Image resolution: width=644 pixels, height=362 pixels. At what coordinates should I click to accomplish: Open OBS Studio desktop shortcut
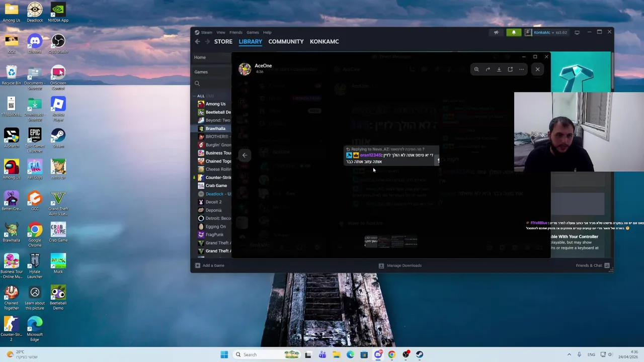pyautogui.click(x=58, y=44)
